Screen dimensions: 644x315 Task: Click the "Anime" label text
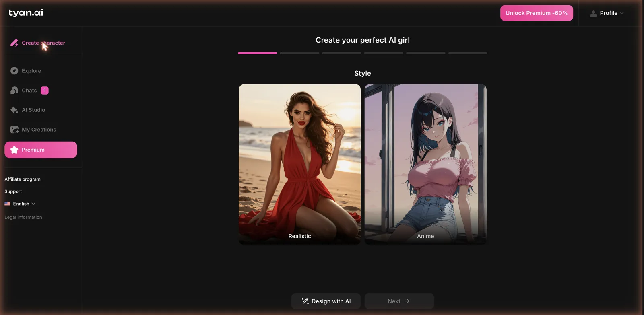[x=425, y=236]
